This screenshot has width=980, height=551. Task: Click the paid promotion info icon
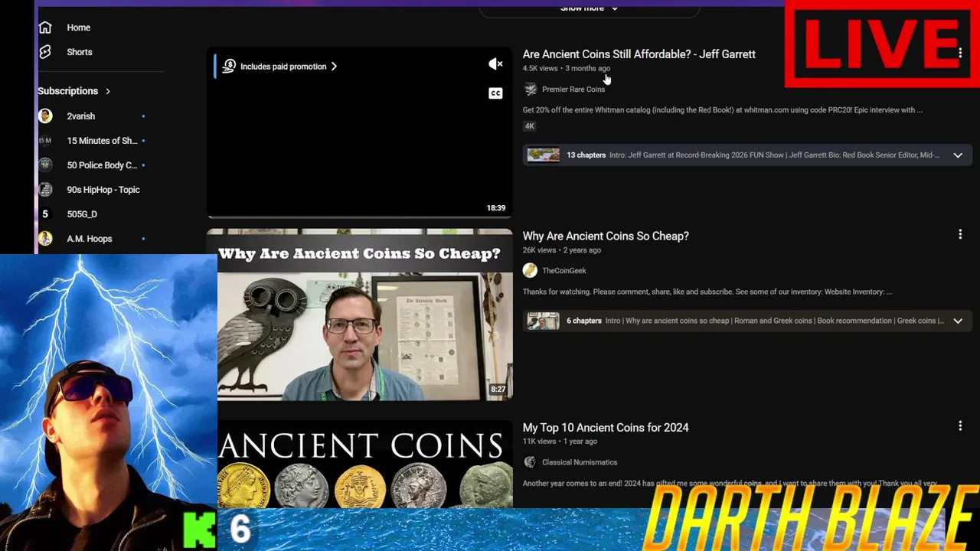229,67
